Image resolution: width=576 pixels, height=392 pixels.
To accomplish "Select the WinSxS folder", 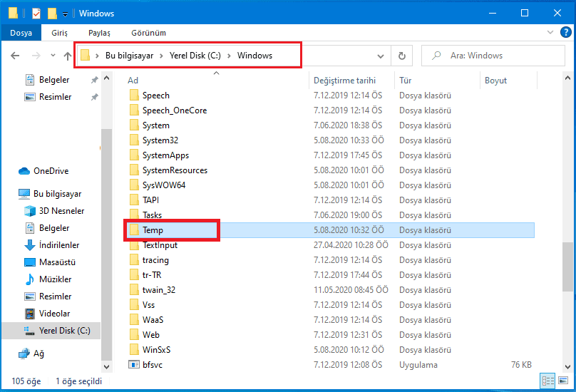I will 156,350.
